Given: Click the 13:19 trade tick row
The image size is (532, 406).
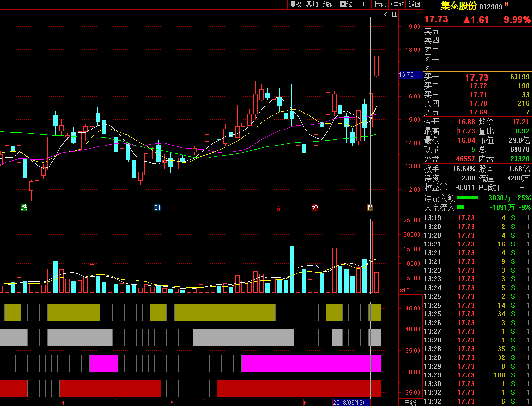Looking at the screenshot, I should click(x=477, y=218).
